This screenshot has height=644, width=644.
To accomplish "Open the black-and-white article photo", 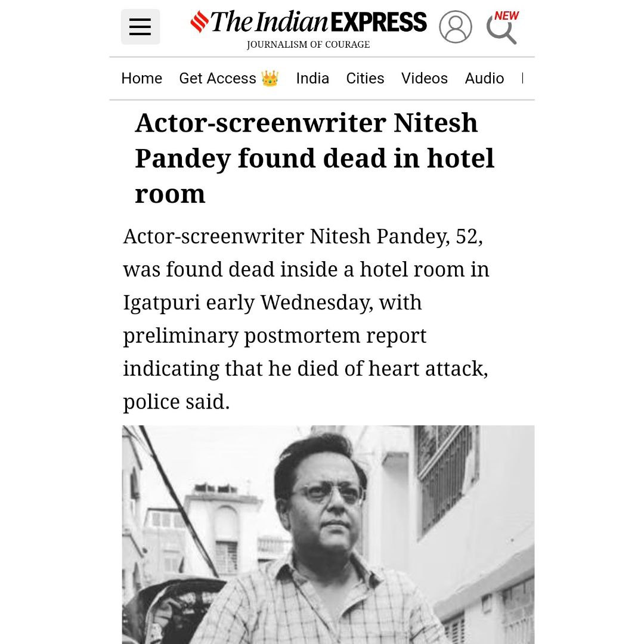I will (x=328, y=534).
